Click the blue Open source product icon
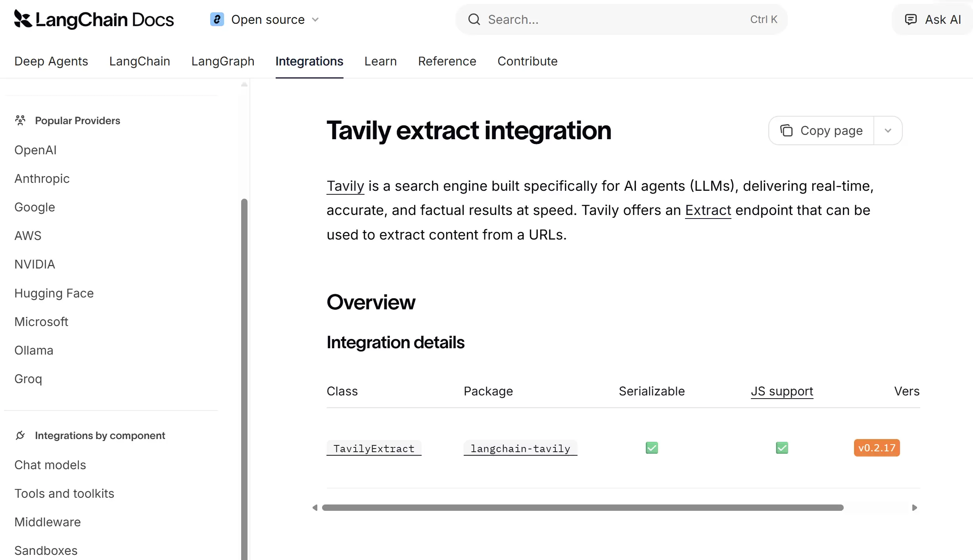Image resolution: width=973 pixels, height=560 pixels. point(217,19)
